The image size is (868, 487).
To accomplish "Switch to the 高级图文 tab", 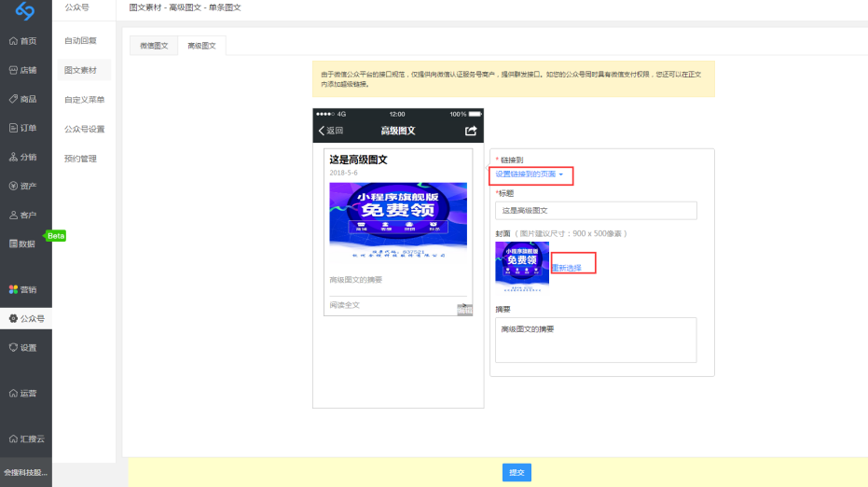I will coord(201,46).
